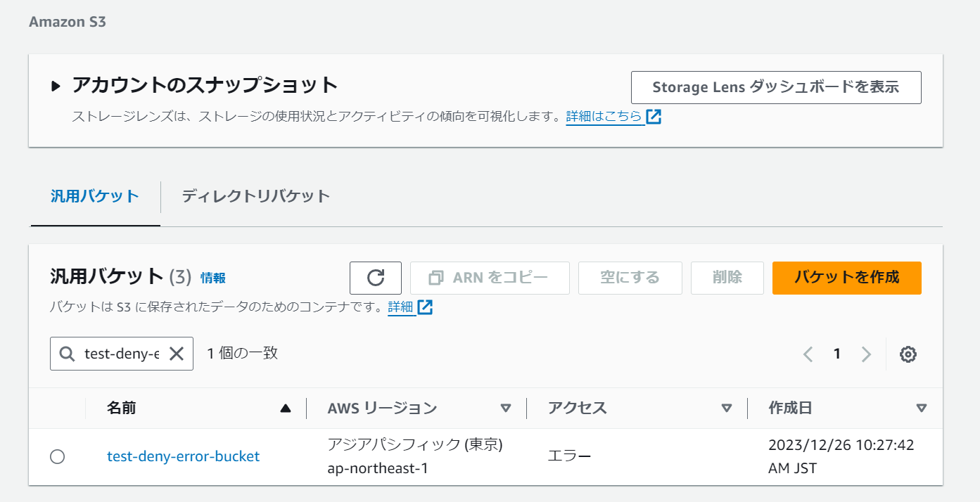
Task: Click the bucket search input field
Action: pos(121,354)
